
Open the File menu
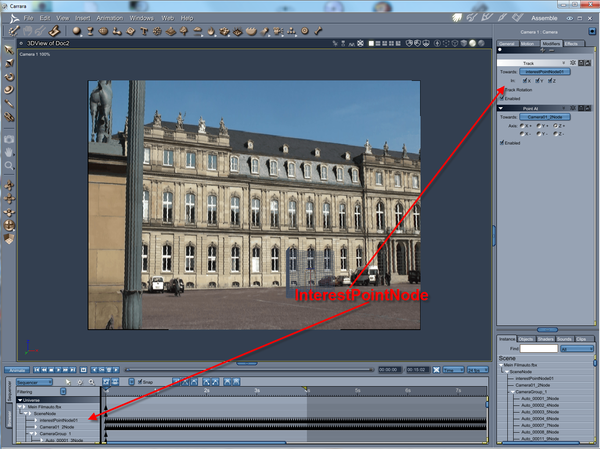28,18
